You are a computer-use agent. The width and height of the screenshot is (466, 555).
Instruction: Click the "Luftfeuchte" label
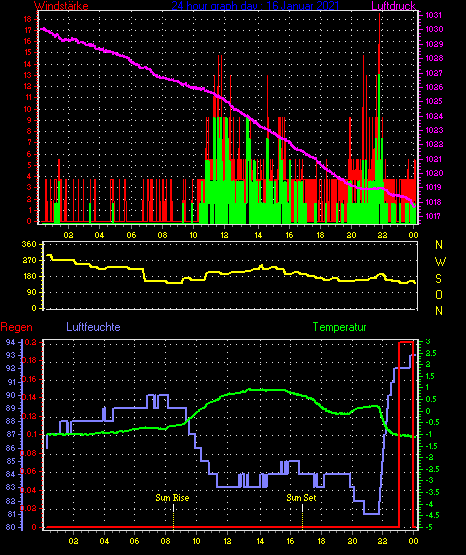93,327
